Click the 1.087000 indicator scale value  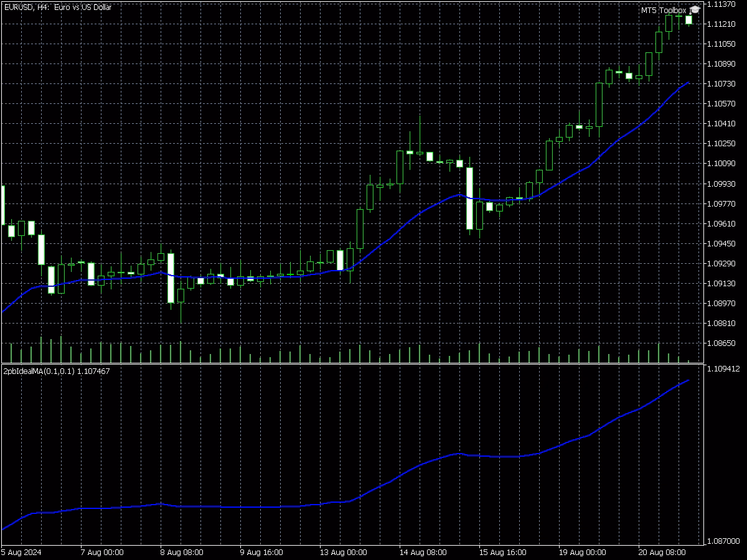coord(724,541)
